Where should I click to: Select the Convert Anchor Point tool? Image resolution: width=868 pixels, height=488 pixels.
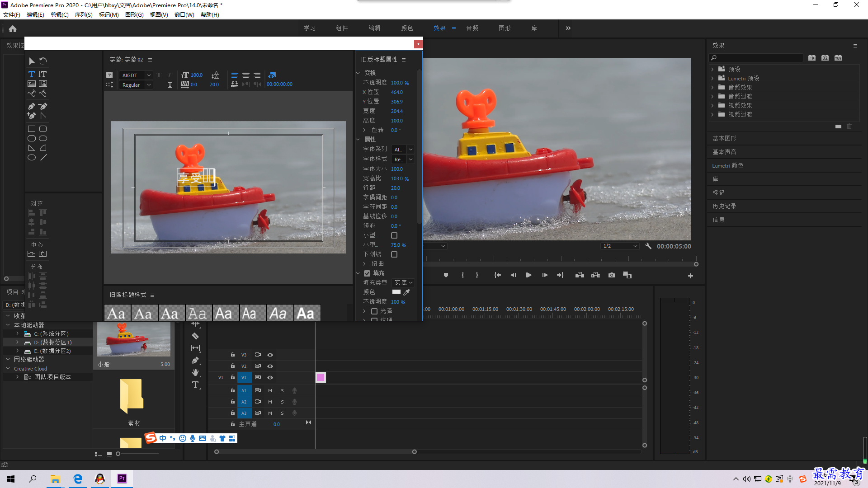tap(43, 116)
